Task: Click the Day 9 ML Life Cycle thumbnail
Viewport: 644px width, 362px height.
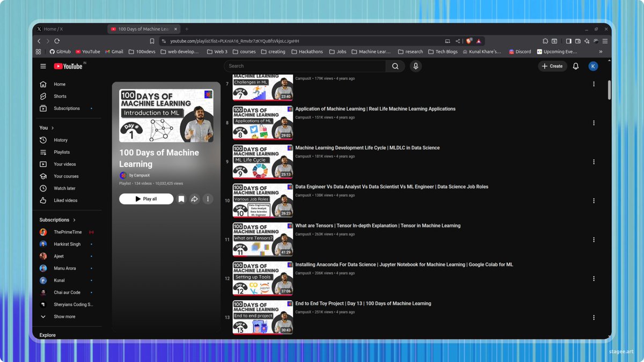Action: pos(263,161)
